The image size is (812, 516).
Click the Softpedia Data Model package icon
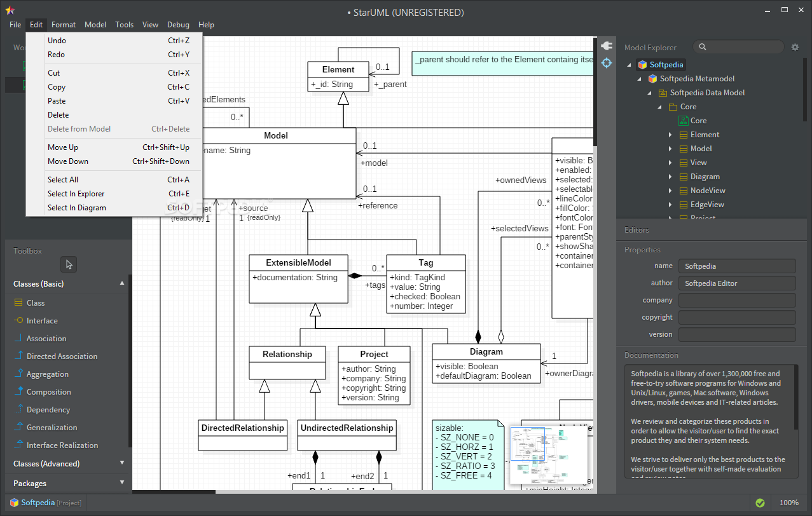click(x=663, y=93)
